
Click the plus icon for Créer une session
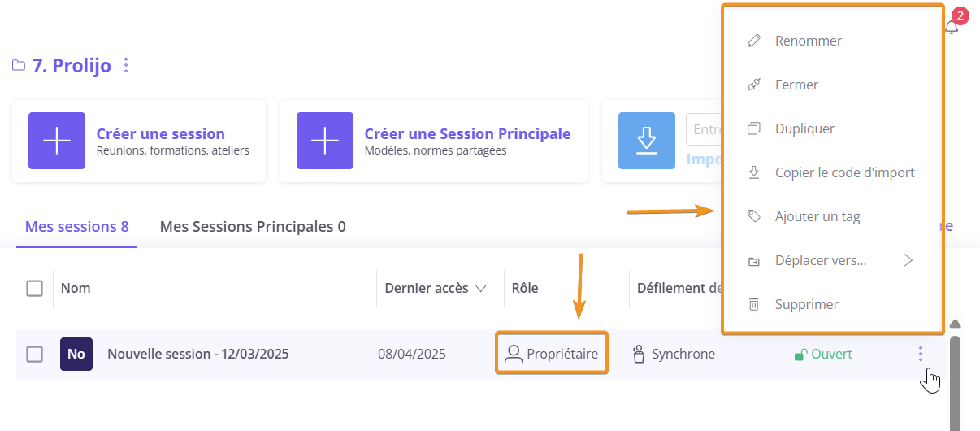tap(57, 141)
